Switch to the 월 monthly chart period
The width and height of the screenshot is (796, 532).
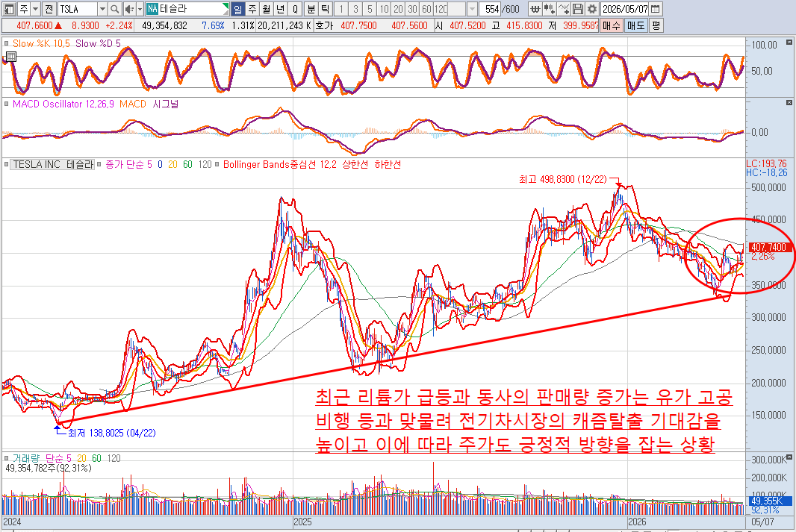(x=267, y=9)
